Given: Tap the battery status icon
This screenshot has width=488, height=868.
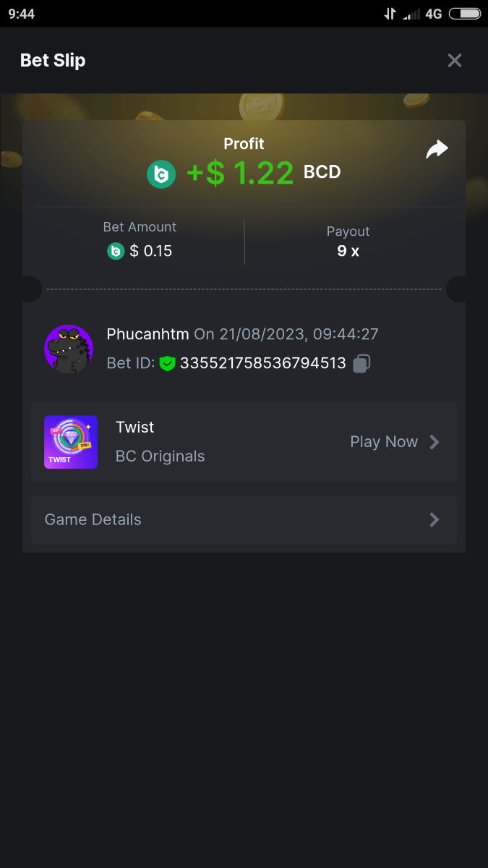Looking at the screenshot, I should coord(465,14).
